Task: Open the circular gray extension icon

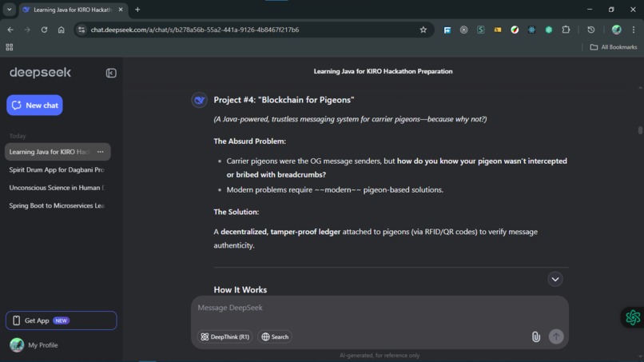Action: pos(463,30)
